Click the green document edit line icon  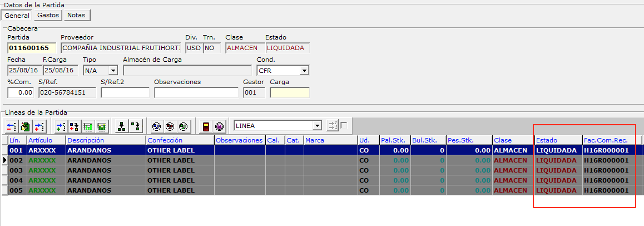25,126
